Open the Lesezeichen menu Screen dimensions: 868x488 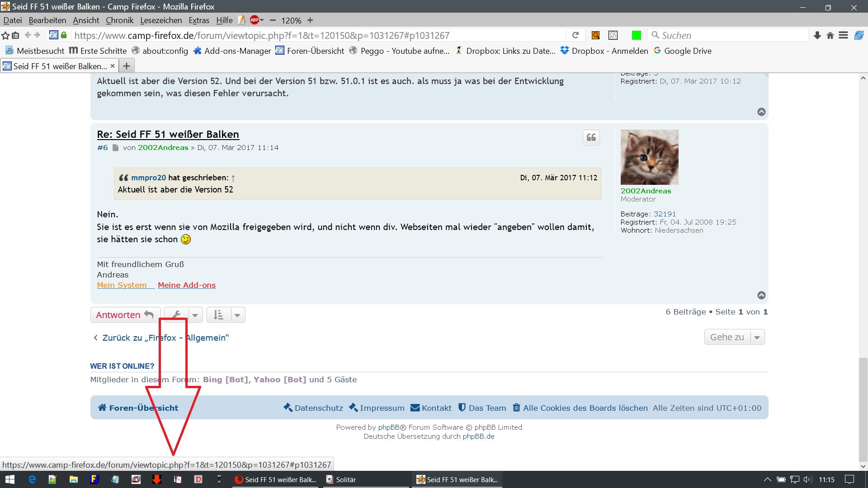pyautogui.click(x=161, y=20)
